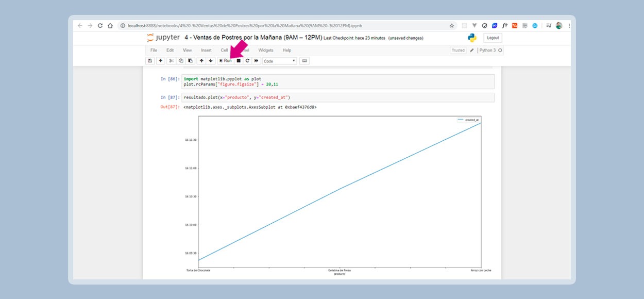Image resolution: width=644 pixels, height=299 pixels.
Task: Open the browser profile avatar
Action: tap(559, 25)
